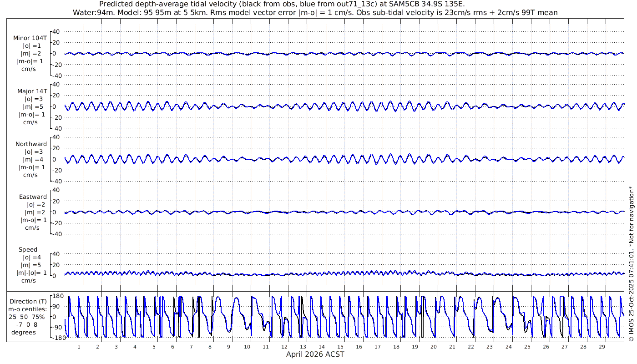The height and width of the screenshot is (364, 637).
Task: Select day '19' on the date axis
Action: [x=415, y=347]
